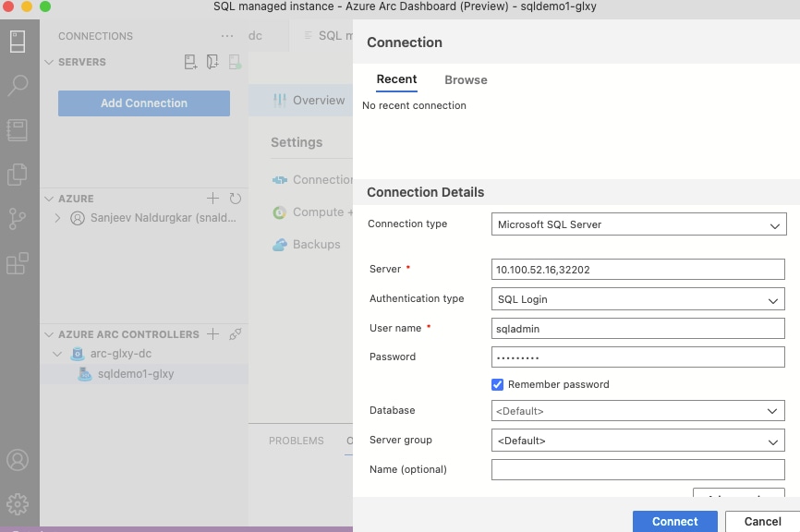Open Search in the activity bar
The image size is (800, 532).
pyautogui.click(x=18, y=85)
